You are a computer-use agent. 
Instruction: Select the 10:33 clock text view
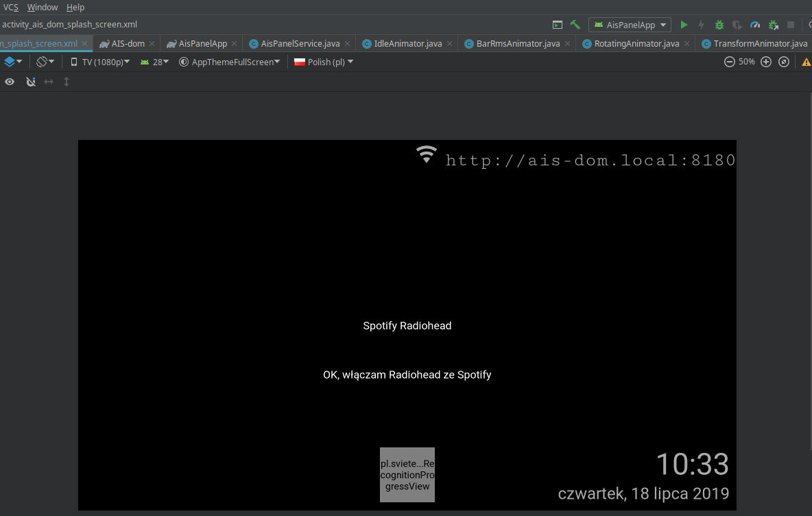tap(693, 464)
